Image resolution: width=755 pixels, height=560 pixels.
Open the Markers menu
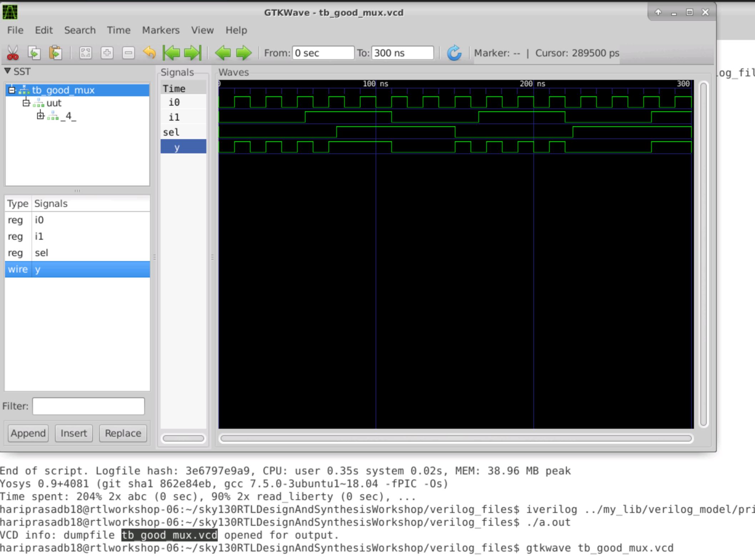(161, 30)
